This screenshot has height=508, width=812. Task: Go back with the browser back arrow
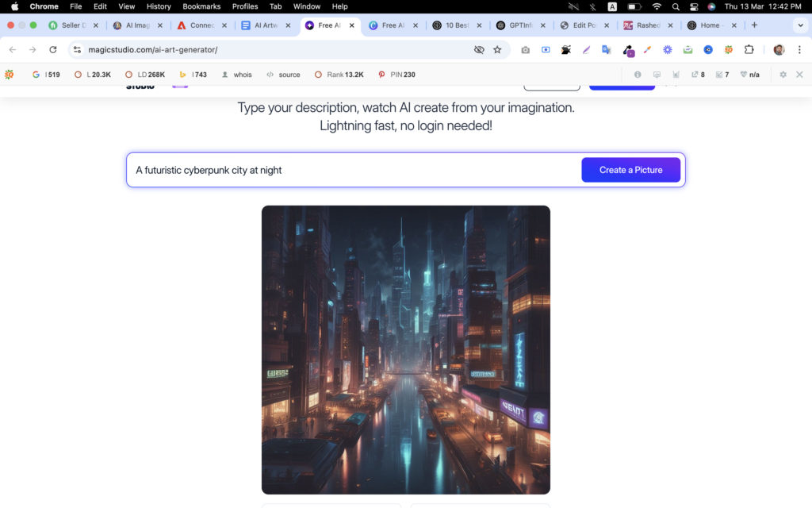(13, 50)
